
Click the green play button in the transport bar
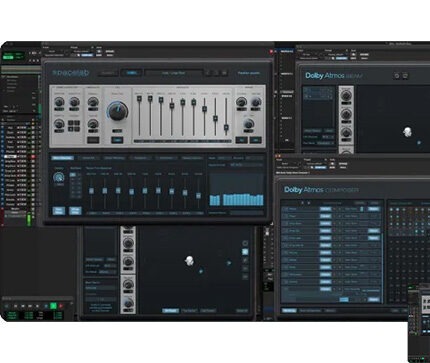(x=53, y=306)
